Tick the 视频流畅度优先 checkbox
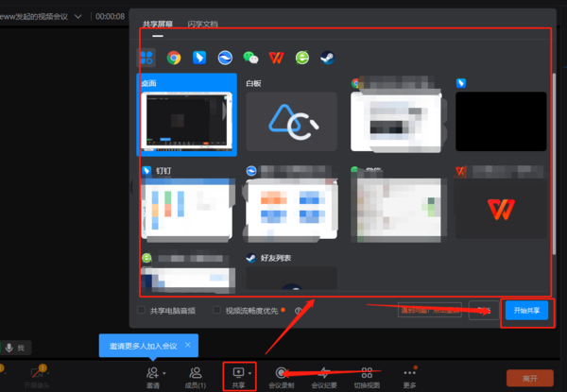Viewport: 567px width, 392px height. (217, 310)
